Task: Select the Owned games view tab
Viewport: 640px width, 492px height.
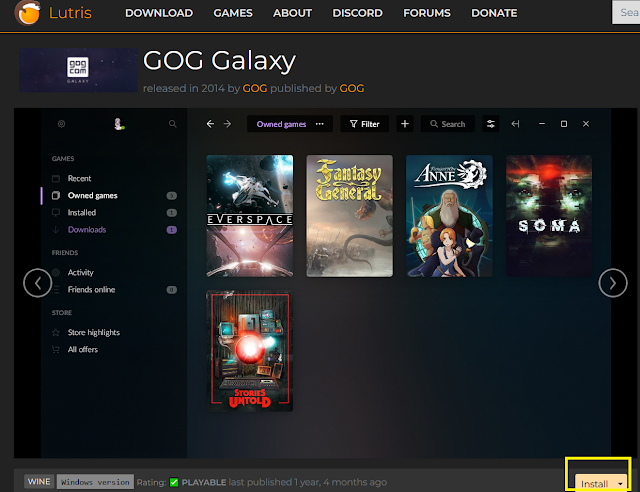Action: click(281, 124)
